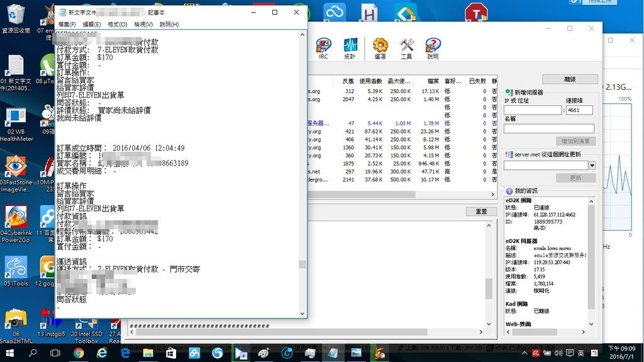Switch the 英 input language indicator
Screen dimensions: 644x362
click(580, 353)
